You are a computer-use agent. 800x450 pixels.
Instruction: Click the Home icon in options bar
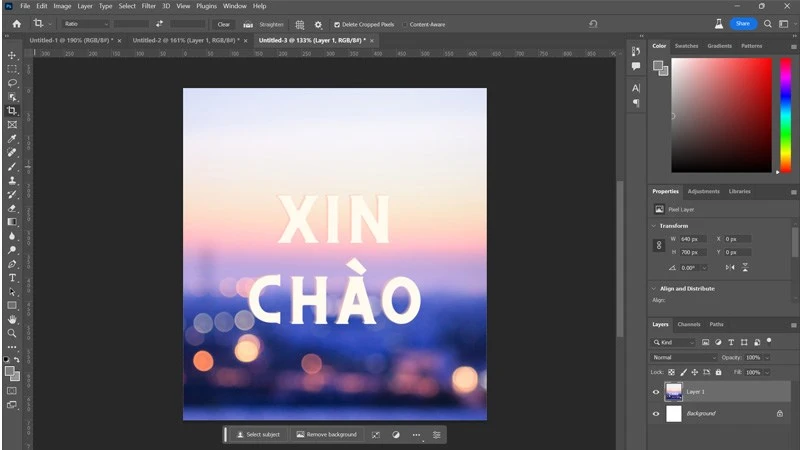[x=17, y=24]
